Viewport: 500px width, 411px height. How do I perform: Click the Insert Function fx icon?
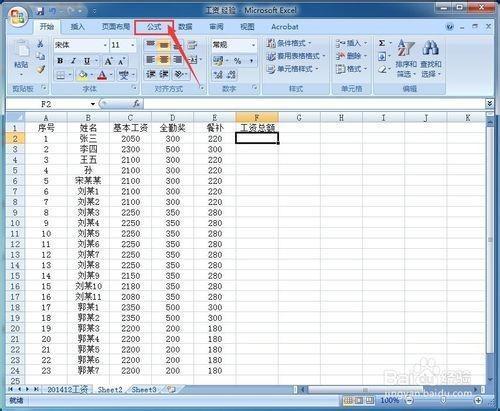click(x=136, y=104)
